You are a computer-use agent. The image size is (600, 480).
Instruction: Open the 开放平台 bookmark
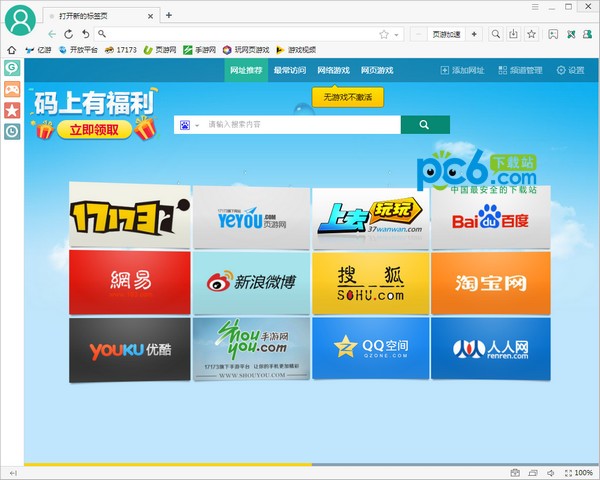point(78,50)
